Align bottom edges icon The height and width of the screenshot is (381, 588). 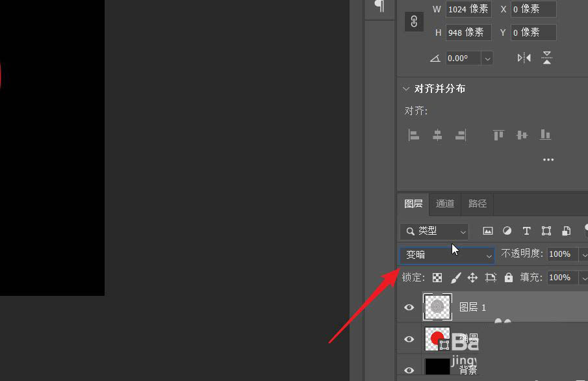pos(545,135)
